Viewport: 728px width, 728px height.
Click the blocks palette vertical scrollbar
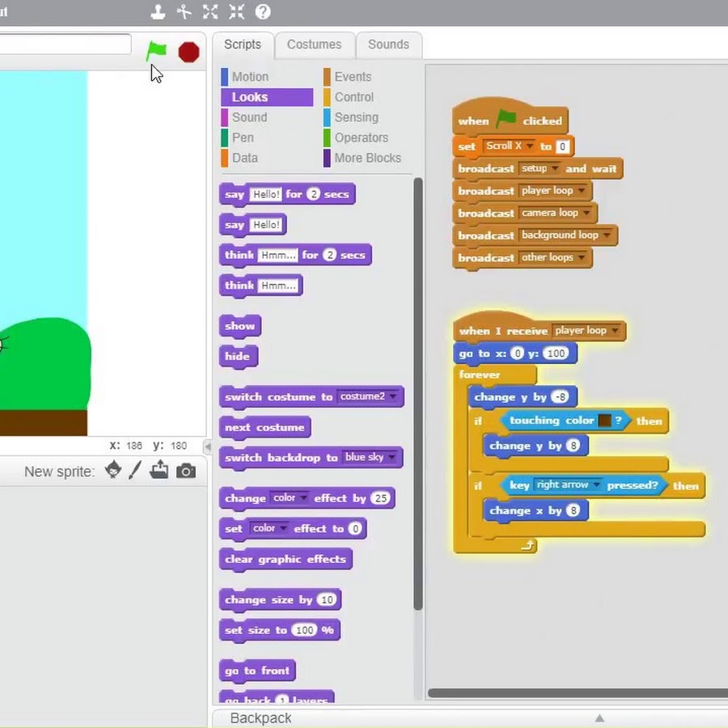(417, 394)
